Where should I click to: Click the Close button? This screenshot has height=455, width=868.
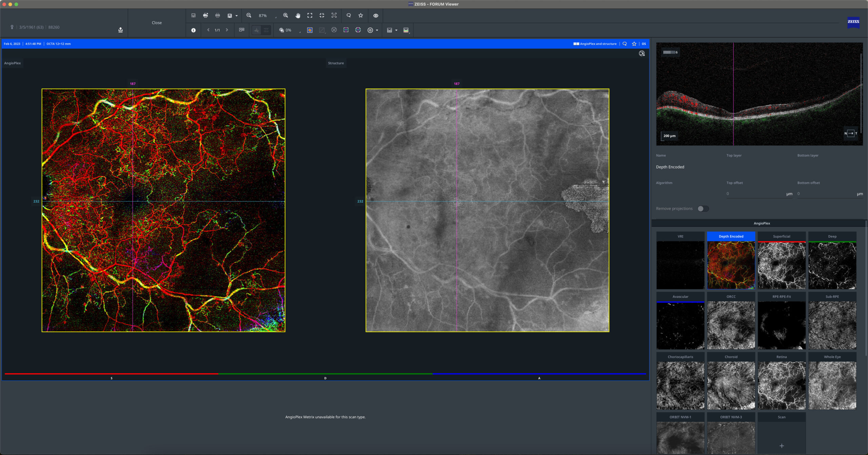(157, 23)
